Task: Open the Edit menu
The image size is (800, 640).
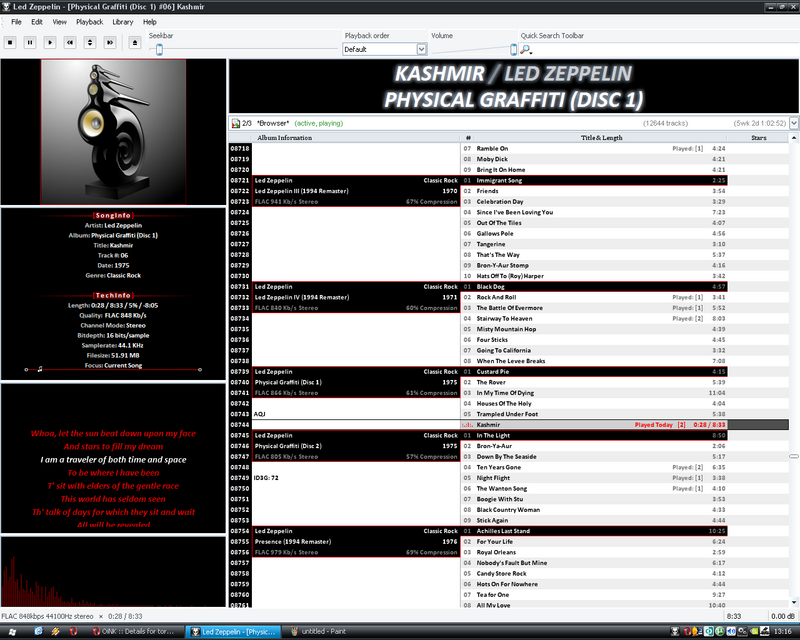Action: point(37,22)
